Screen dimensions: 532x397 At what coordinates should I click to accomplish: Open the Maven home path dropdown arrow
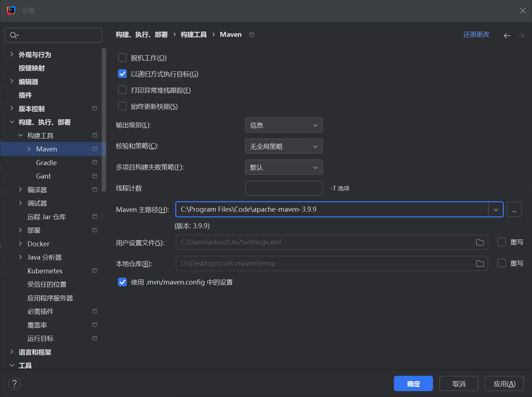(x=496, y=209)
